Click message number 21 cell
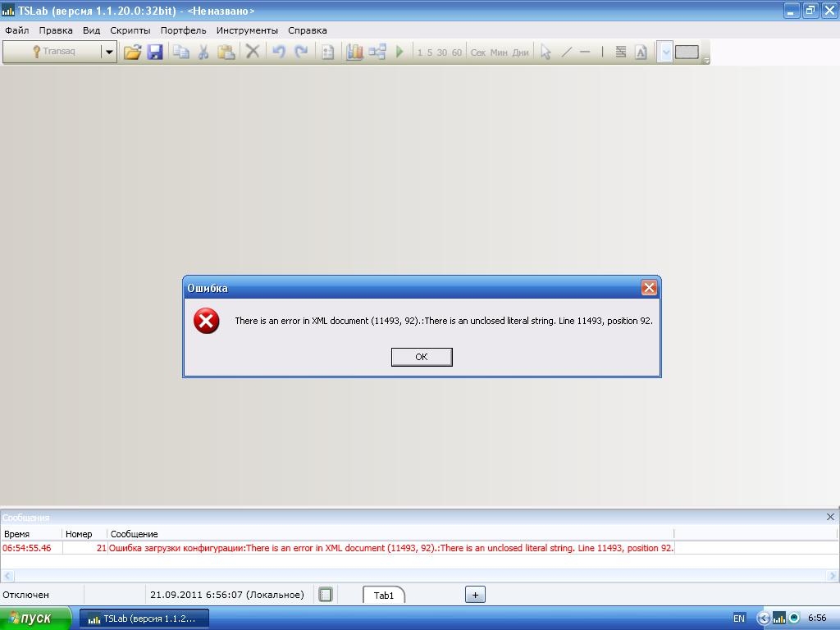The height and width of the screenshot is (630, 840). (x=84, y=548)
